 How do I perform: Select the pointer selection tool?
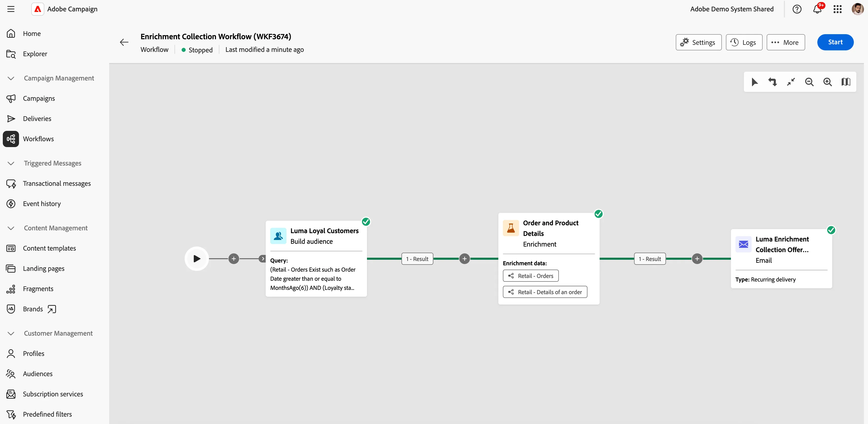pos(755,82)
